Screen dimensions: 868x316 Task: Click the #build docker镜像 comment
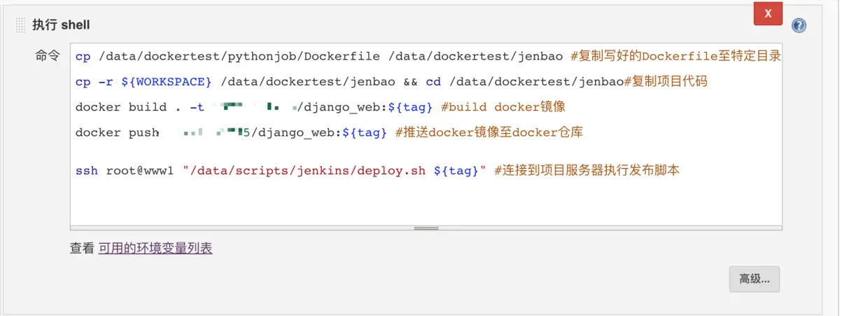point(503,107)
